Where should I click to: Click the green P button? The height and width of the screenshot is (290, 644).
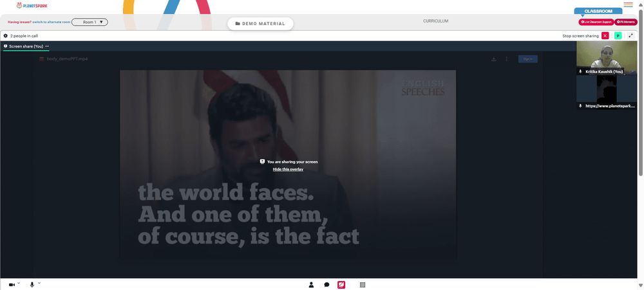point(618,35)
